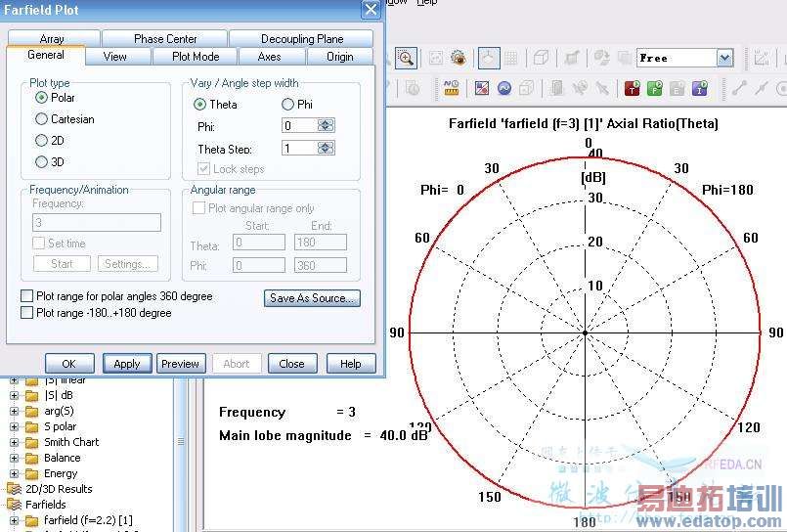787x532 pixels.
Task: Expand the |S| dB folder
Action: tap(14, 395)
